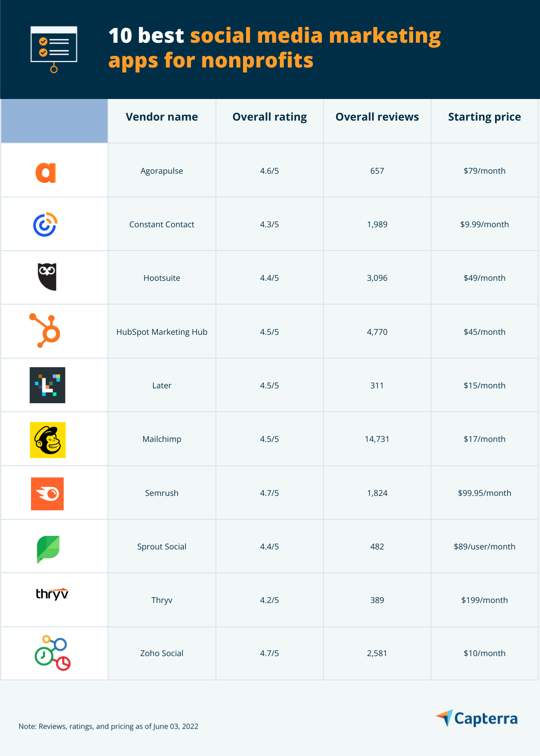This screenshot has width=540, height=756.
Task: Click the Overall rating column header
Action: tap(270, 117)
